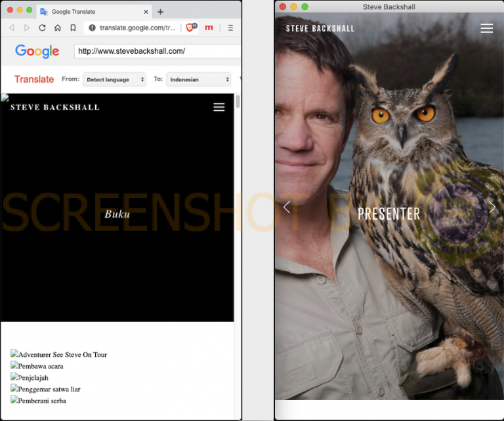Viewport: 504px width, 421px height.
Task: Open the To 'Indonesian' dropdown
Action: (199, 79)
